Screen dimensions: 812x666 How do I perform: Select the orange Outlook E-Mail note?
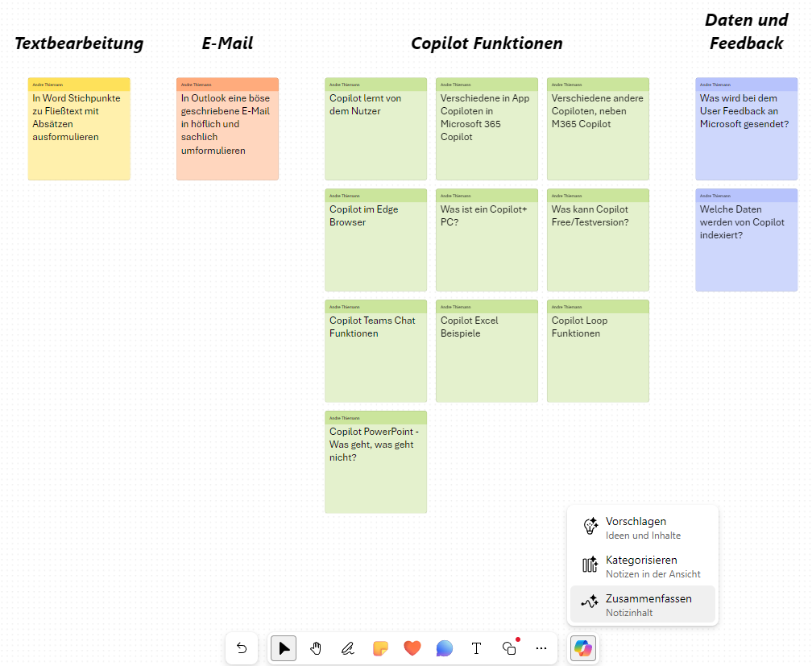(227, 133)
